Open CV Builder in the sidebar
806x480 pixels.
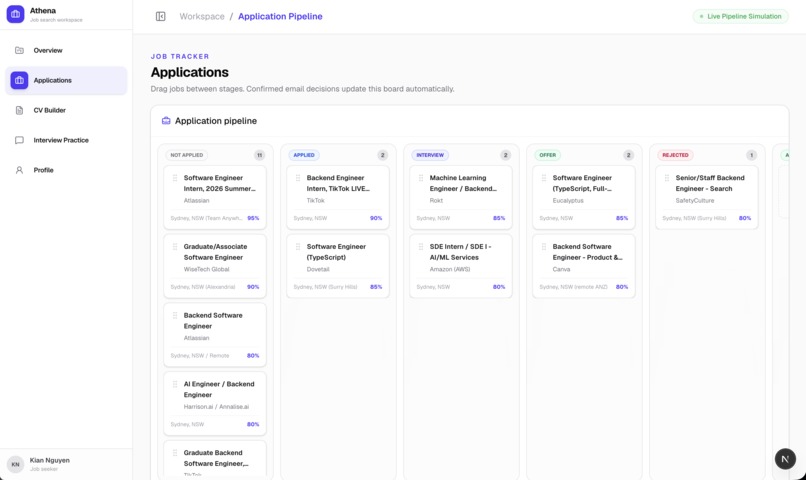pyautogui.click(x=66, y=110)
